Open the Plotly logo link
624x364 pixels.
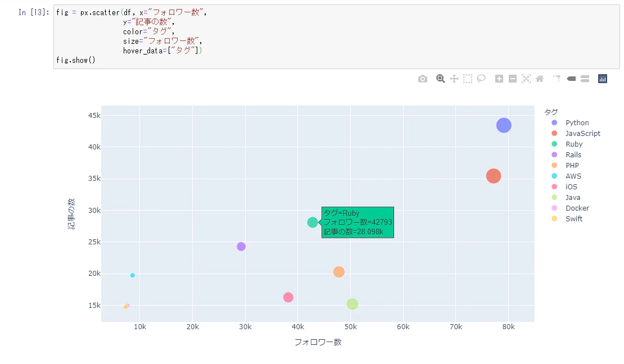point(603,79)
